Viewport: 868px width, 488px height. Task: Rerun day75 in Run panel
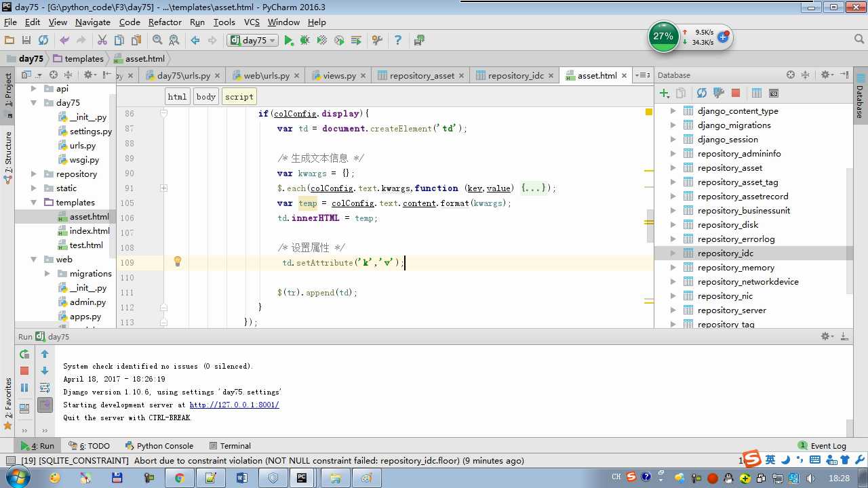(24, 354)
